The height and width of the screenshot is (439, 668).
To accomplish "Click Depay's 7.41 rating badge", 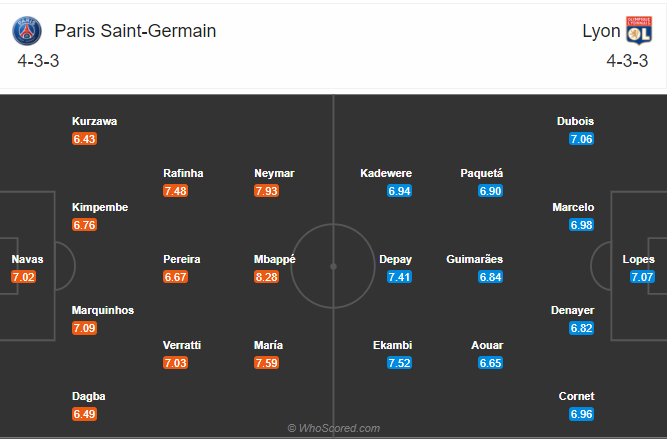I will (x=399, y=276).
